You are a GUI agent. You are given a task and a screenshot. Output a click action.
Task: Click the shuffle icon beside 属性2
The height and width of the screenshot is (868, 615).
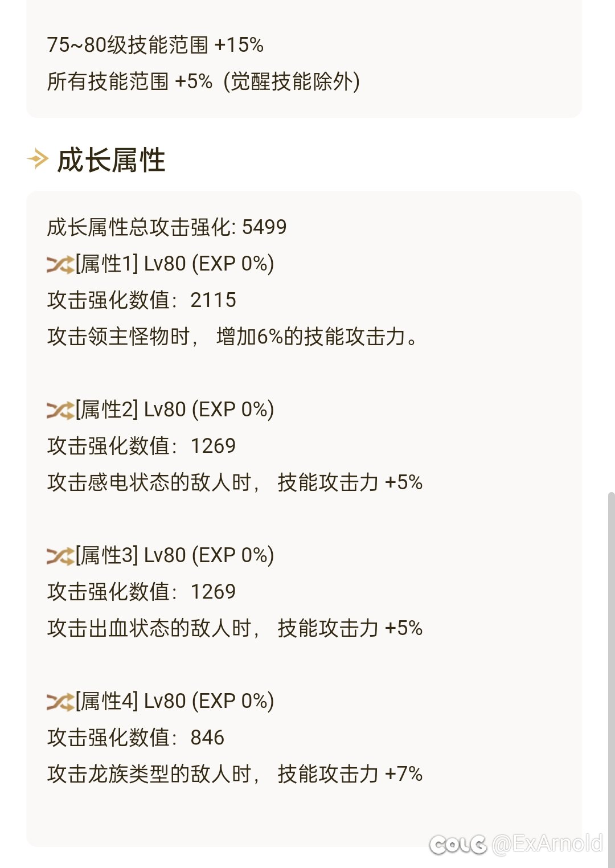pos(60,410)
